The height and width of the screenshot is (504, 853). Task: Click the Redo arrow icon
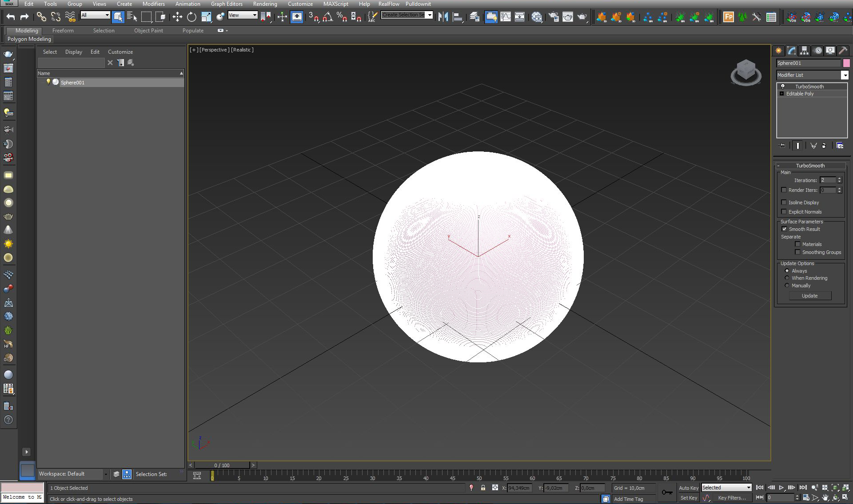(24, 17)
